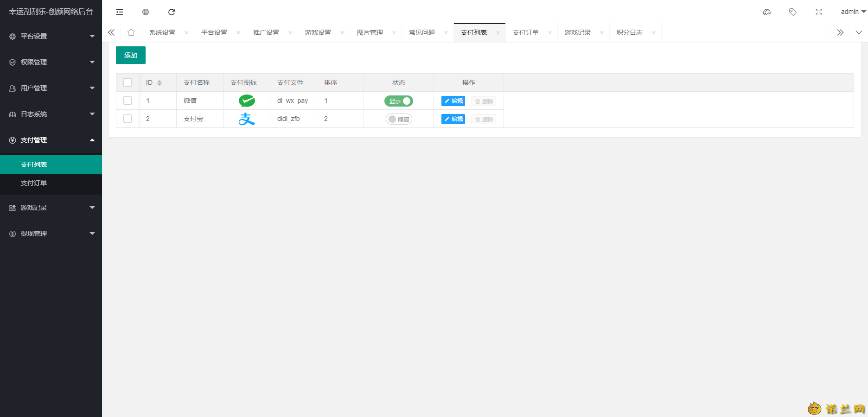The width and height of the screenshot is (868, 417).
Task: Go to the home tab icon
Action: tap(131, 32)
